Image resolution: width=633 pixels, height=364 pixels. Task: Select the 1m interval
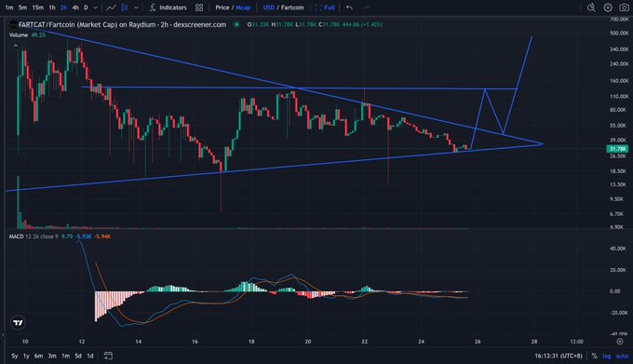pyautogui.click(x=9, y=7)
